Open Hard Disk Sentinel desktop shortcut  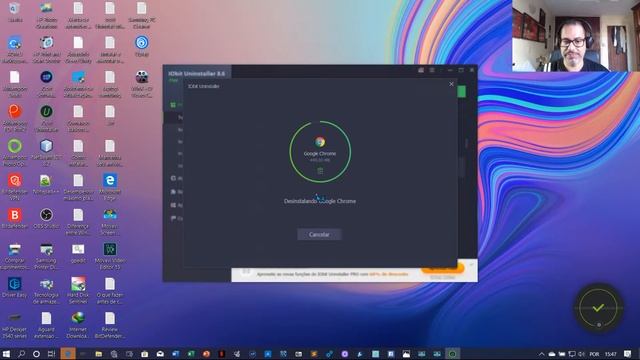point(78,290)
